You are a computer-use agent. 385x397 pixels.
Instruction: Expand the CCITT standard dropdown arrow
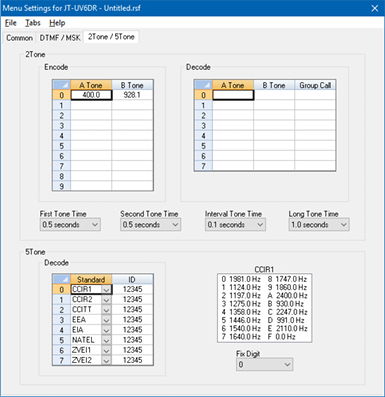point(106,310)
